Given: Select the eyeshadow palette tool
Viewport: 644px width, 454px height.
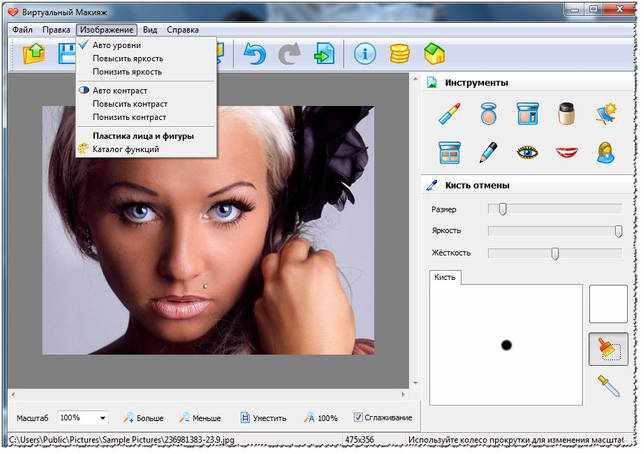Looking at the screenshot, I should [449, 152].
